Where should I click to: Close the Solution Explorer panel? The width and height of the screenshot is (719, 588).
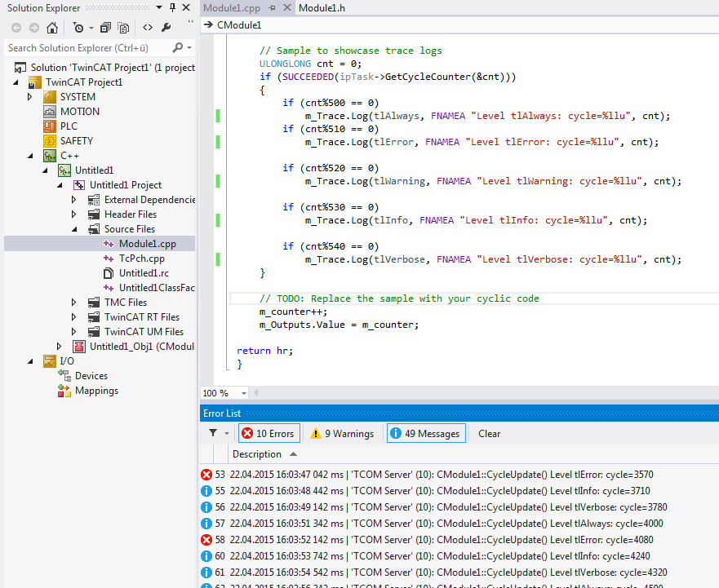(x=186, y=7)
